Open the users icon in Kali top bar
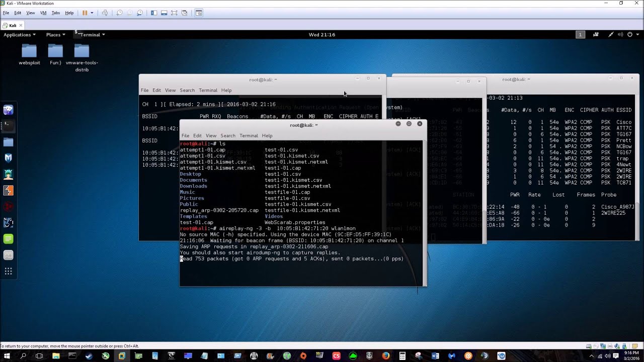Image resolution: width=644 pixels, height=362 pixels. point(596,35)
